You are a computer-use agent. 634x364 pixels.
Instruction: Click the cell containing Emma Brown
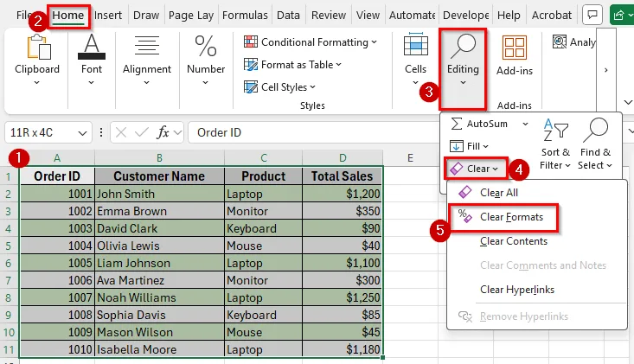(x=159, y=211)
